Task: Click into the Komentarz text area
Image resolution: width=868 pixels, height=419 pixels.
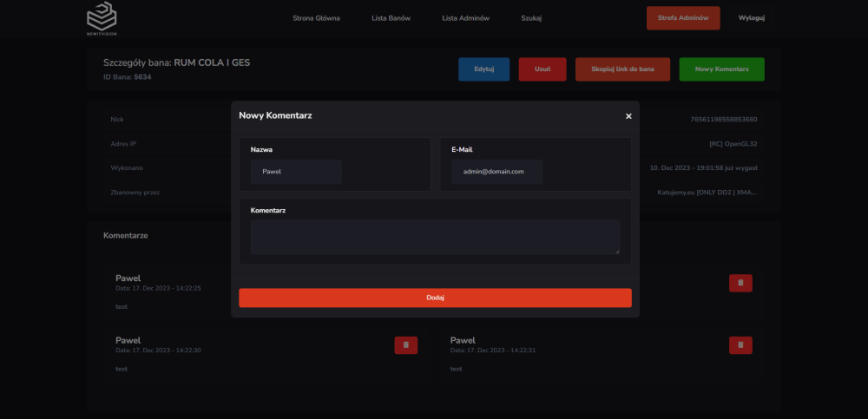Action: point(435,237)
